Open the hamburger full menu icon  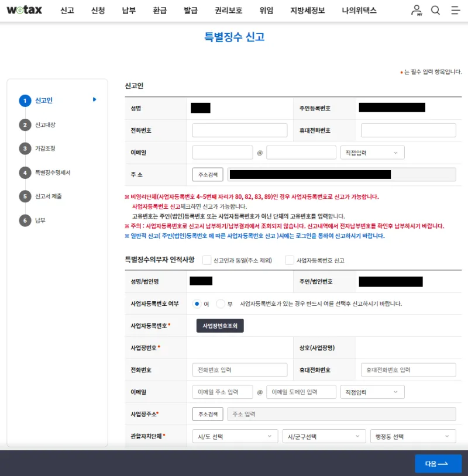point(455,11)
